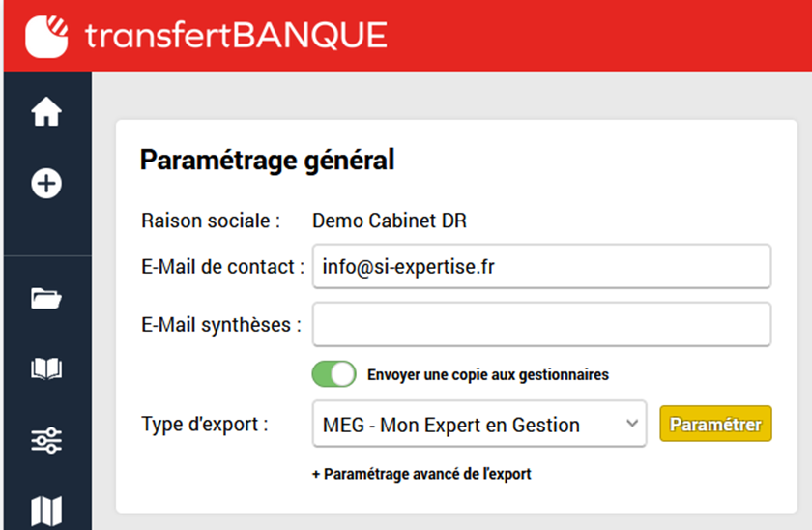Image resolution: width=812 pixels, height=530 pixels.
Task: Click into the E-Mail de contact field
Action: click(x=541, y=267)
